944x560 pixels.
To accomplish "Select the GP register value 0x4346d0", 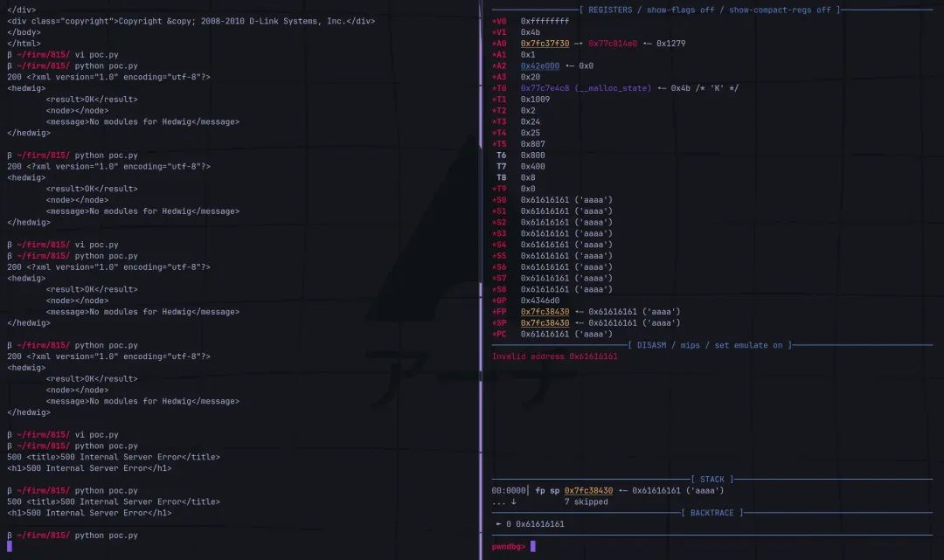I will pyautogui.click(x=540, y=301).
